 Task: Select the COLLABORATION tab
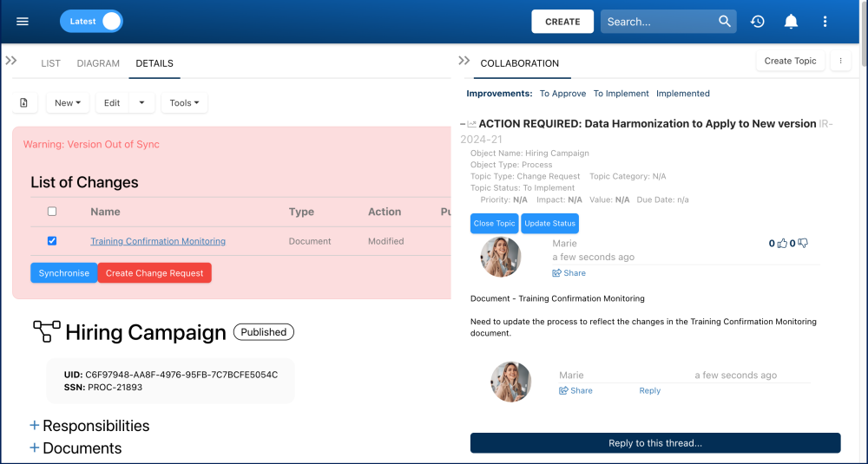click(519, 63)
